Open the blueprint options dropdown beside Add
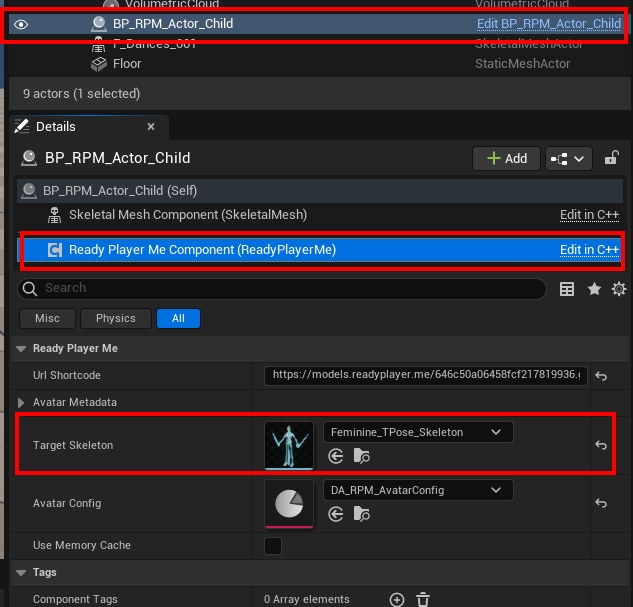The height and width of the screenshot is (607, 633). click(x=568, y=158)
